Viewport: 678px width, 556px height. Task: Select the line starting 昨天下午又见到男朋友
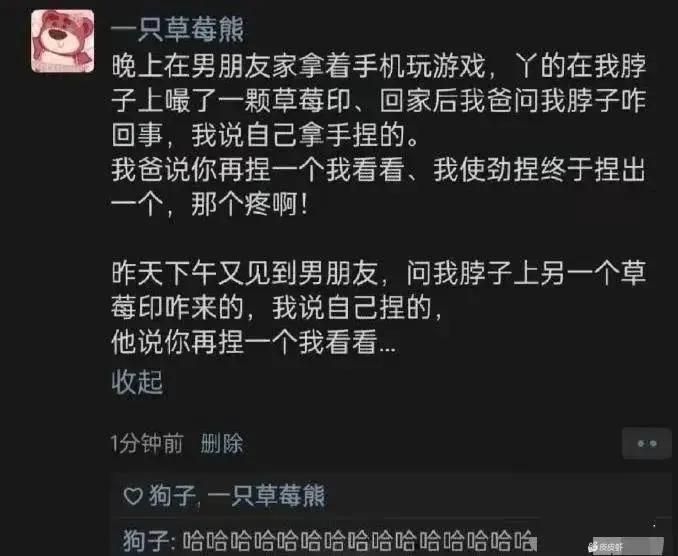(x=379, y=273)
